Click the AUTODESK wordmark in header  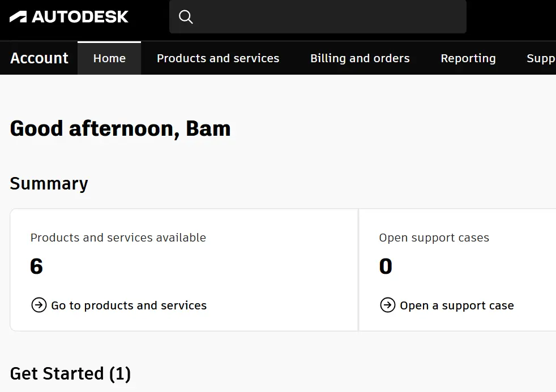tap(80, 16)
